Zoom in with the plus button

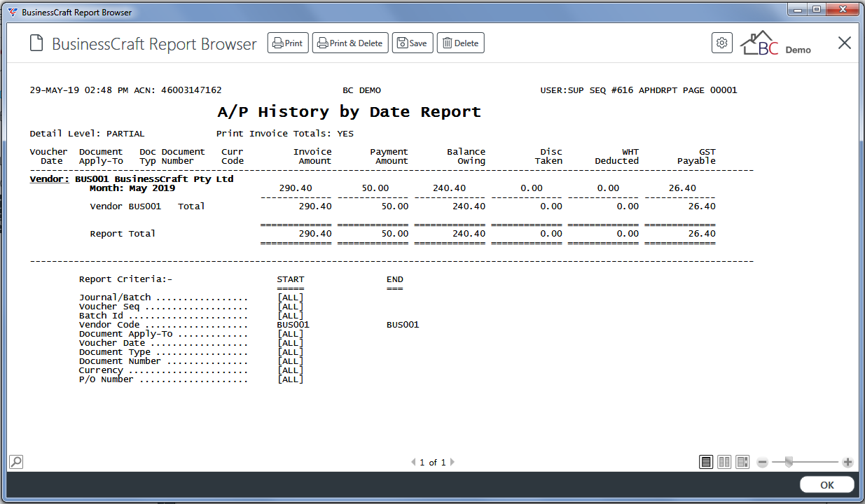pos(847,462)
